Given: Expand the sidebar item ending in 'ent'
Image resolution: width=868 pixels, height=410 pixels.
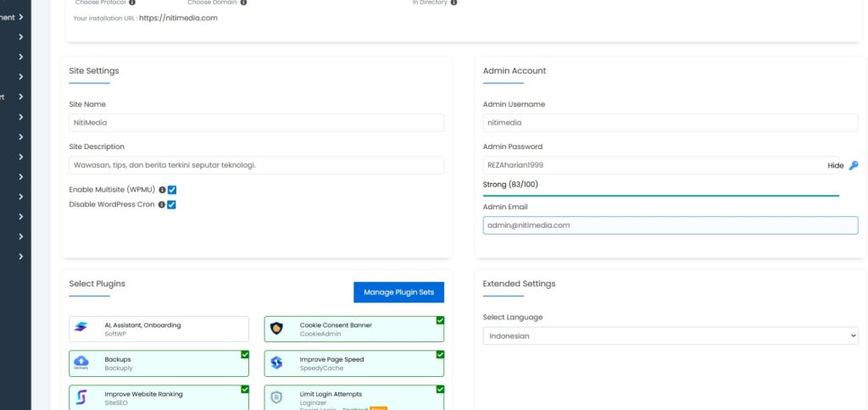Looking at the screenshot, I should 19,16.
